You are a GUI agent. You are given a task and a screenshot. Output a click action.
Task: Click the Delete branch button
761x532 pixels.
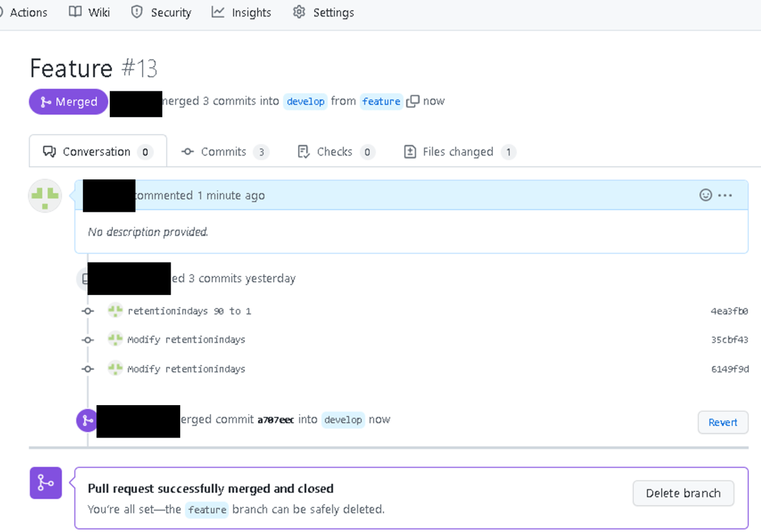point(683,493)
